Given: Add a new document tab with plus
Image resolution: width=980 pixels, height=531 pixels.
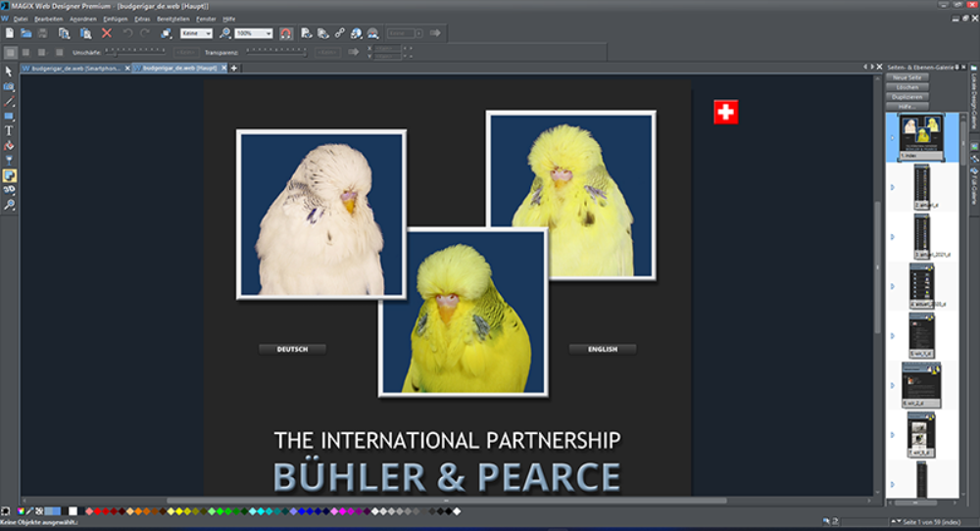Looking at the screenshot, I should click(x=234, y=69).
